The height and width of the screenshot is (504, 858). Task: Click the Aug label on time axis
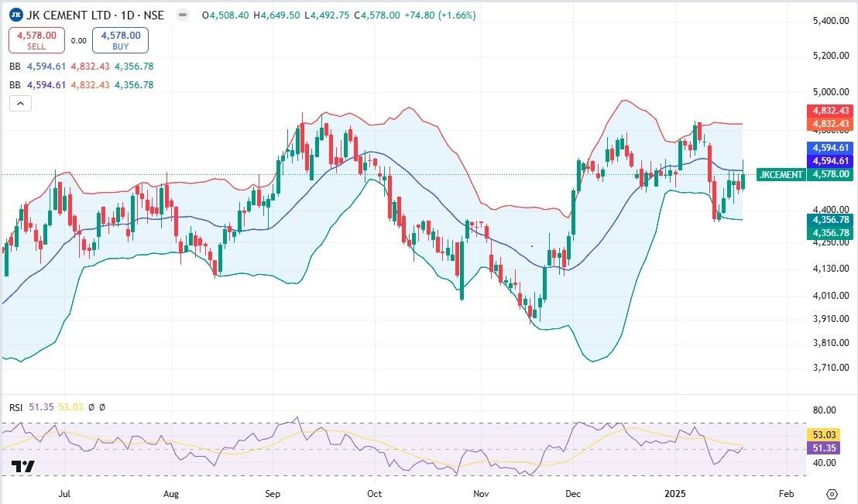[x=170, y=494]
